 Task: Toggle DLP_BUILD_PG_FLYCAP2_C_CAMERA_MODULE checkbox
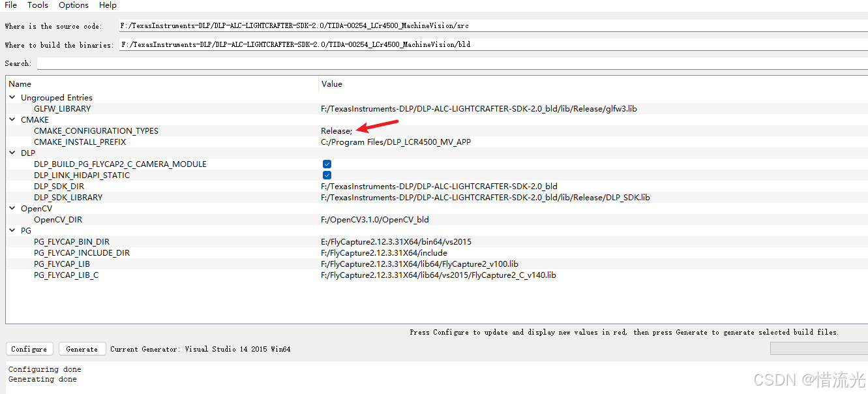click(327, 164)
